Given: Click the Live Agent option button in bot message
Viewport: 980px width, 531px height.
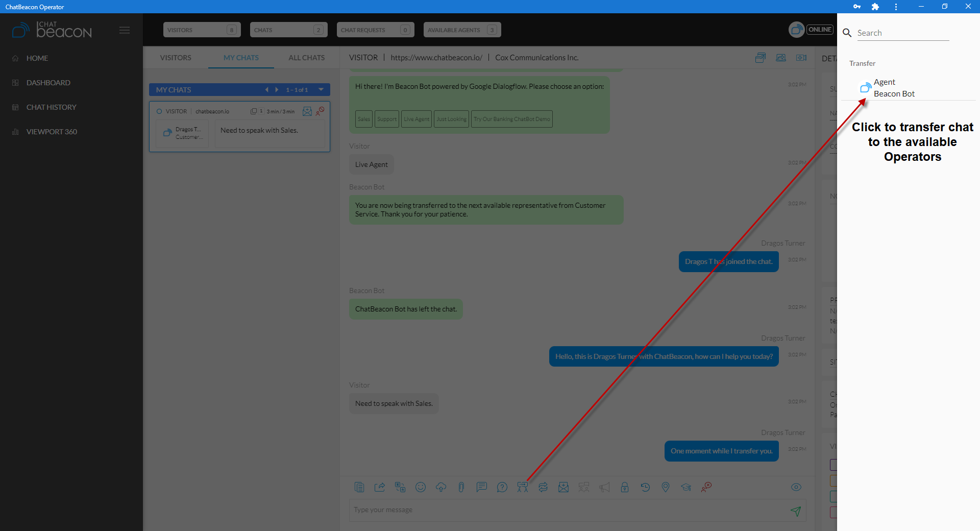Looking at the screenshot, I should click(x=416, y=119).
